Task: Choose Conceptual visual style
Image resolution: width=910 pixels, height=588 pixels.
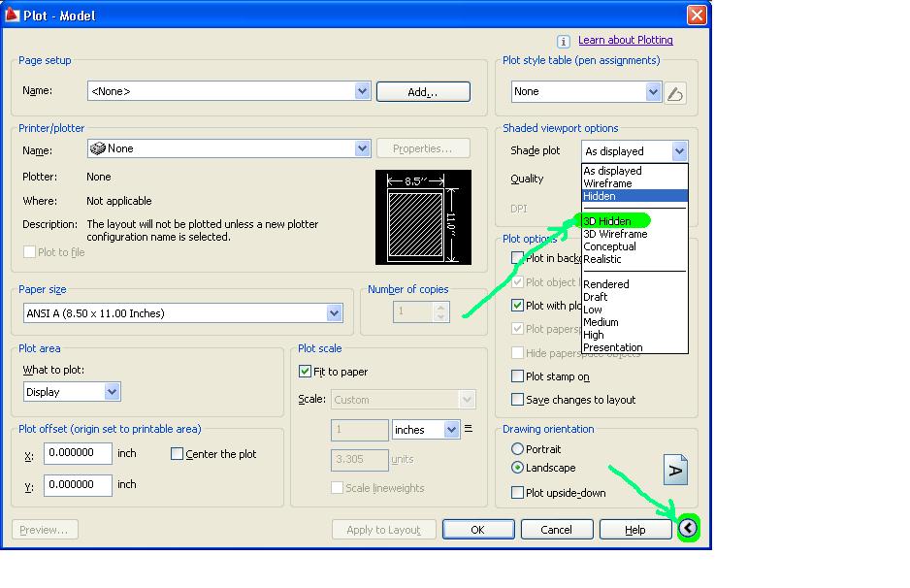Action: pos(634,246)
